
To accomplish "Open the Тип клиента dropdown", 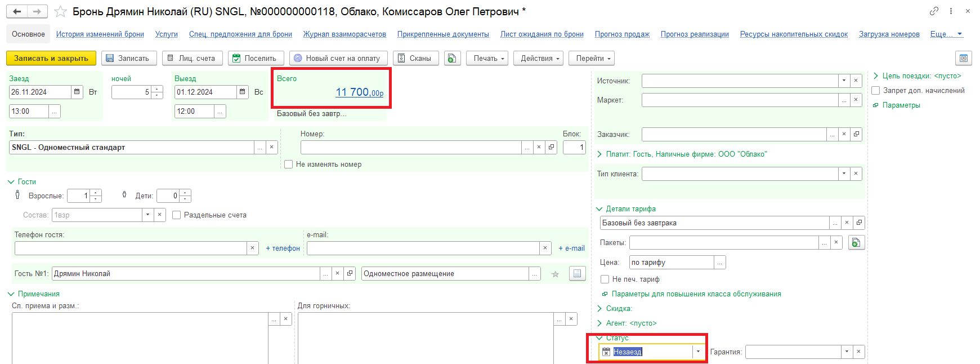I will tap(844, 174).
